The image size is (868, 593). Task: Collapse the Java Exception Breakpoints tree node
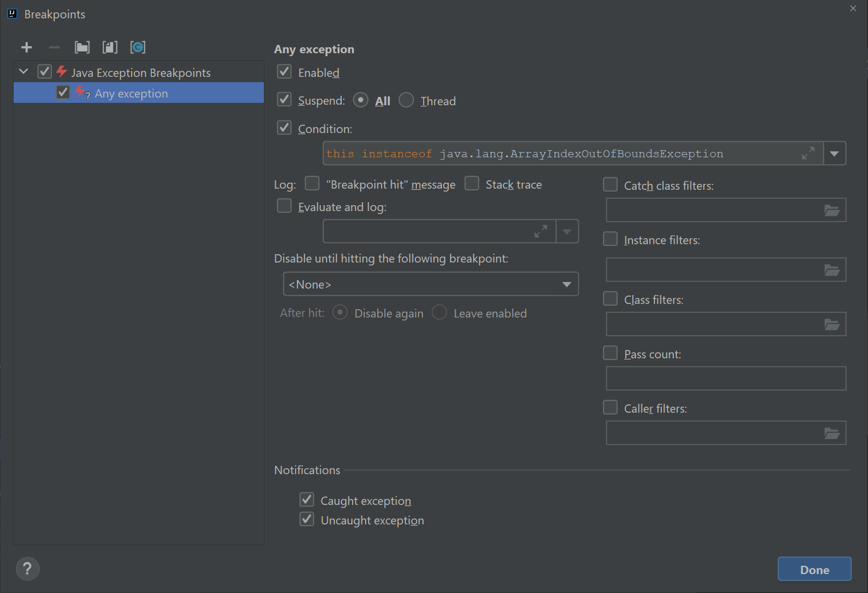coord(24,72)
